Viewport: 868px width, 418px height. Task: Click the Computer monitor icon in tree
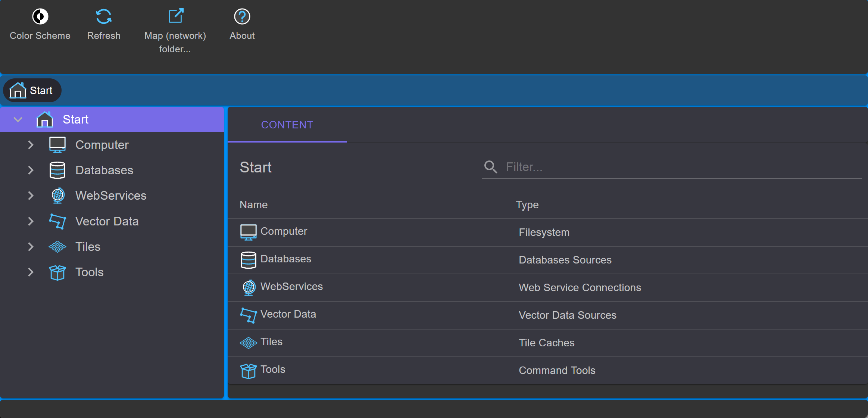click(57, 145)
